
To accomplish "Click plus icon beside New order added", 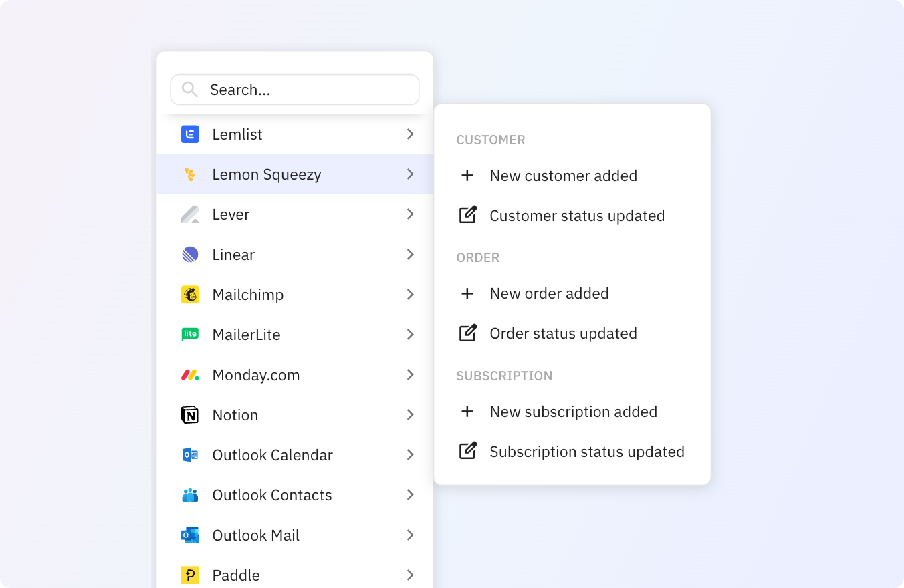I will coord(467,293).
